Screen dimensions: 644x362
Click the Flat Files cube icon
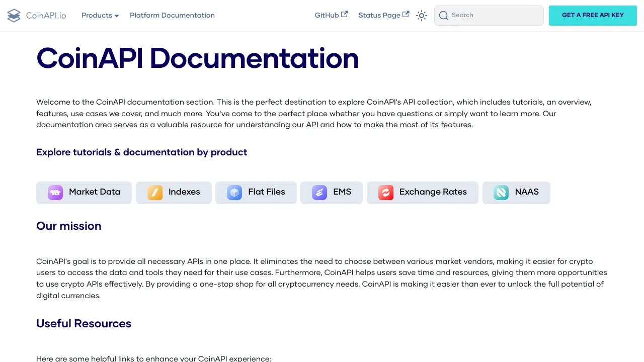click(234, 193)
